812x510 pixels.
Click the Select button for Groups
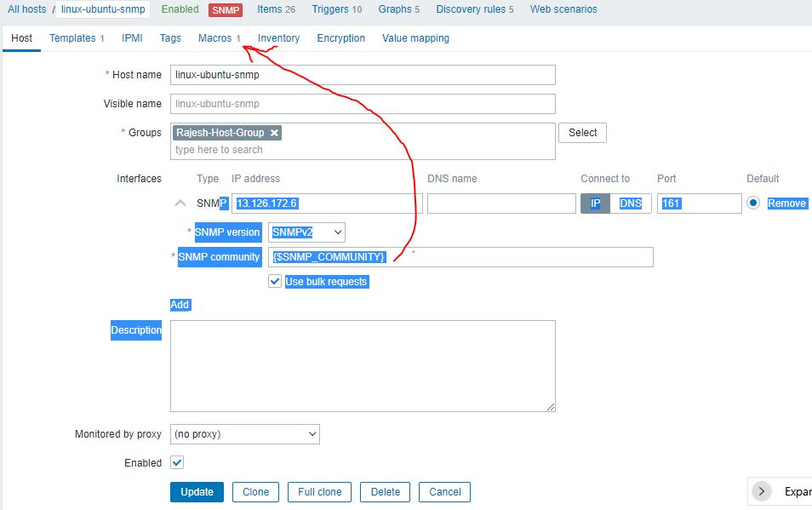pyautogui.click(x=582, y=133)
